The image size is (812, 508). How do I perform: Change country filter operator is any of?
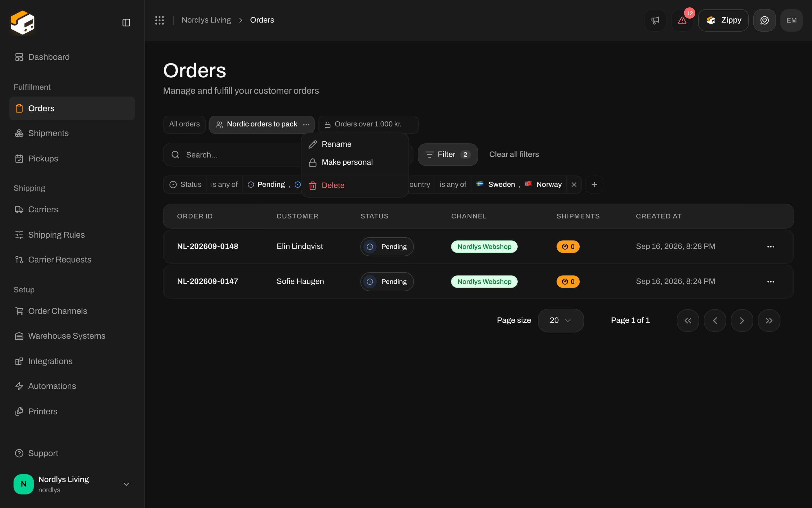(453, 185)
